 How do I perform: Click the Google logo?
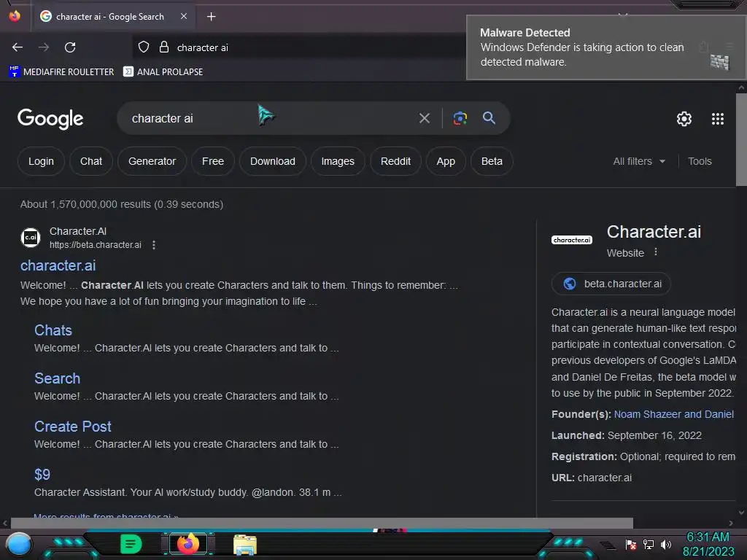pos(50,119)
